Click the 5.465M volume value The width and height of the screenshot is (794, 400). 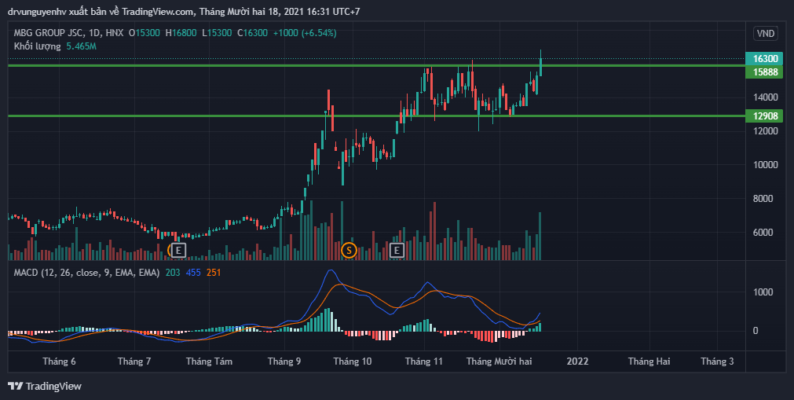[82, 46]
